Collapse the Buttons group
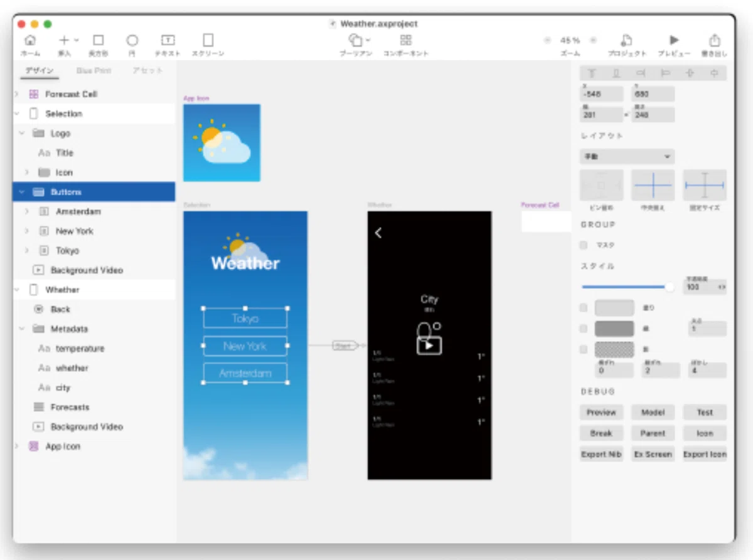753x560 pixels. click(x=22, y=192)
